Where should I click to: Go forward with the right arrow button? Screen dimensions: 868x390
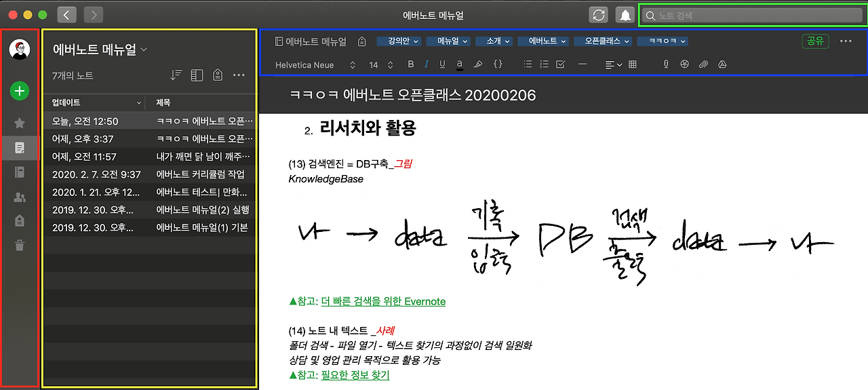(94, 15)
